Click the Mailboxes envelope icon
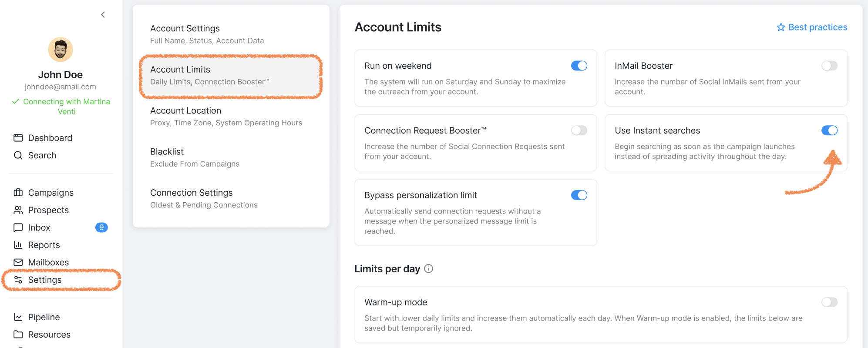The image size is (868, 348). coord(18,262)
